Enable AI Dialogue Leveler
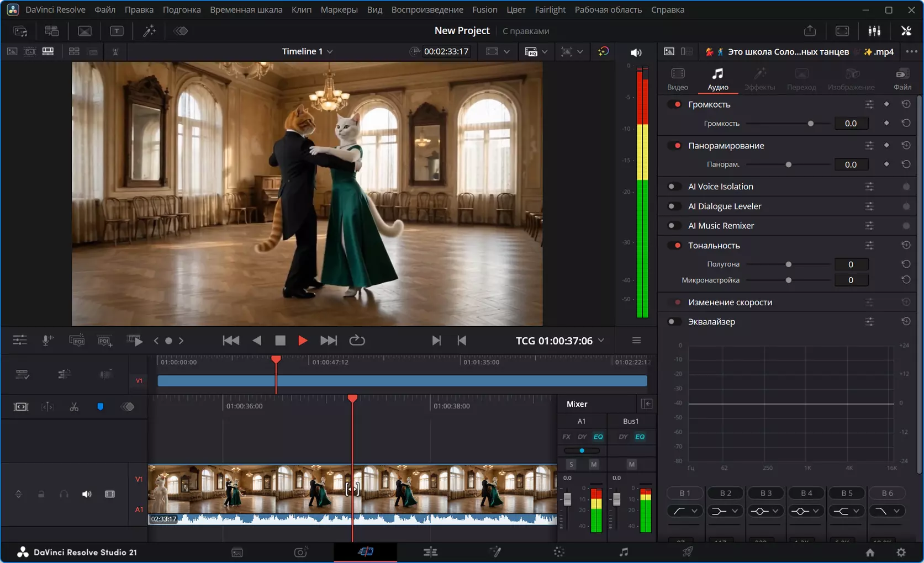924x563 pixels. [x=674, y=206]
